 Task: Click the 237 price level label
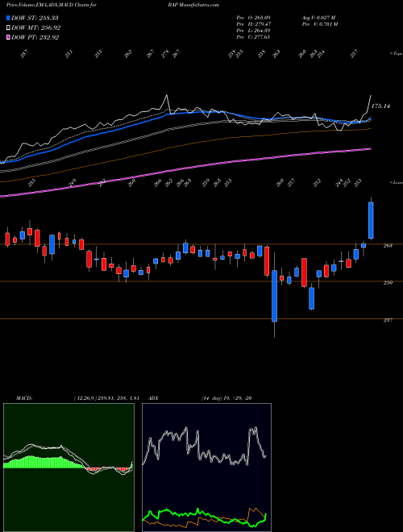click(x=388, y=320)
